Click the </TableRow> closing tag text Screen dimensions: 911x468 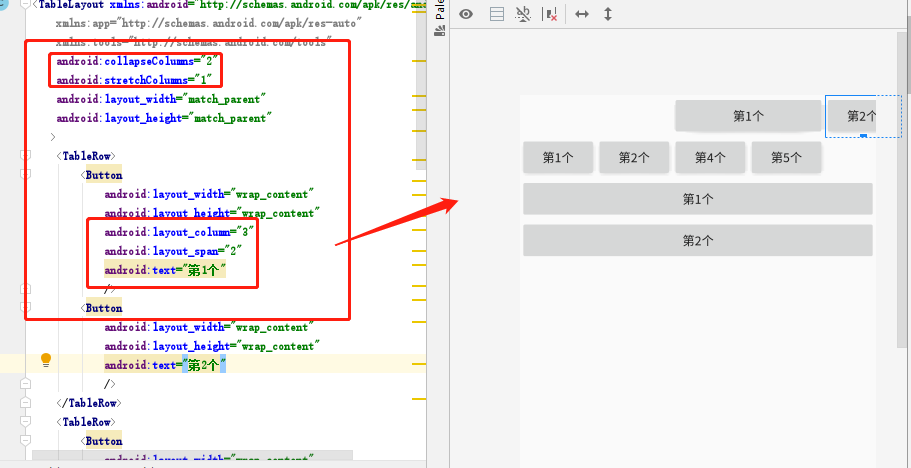click(89, 403)
